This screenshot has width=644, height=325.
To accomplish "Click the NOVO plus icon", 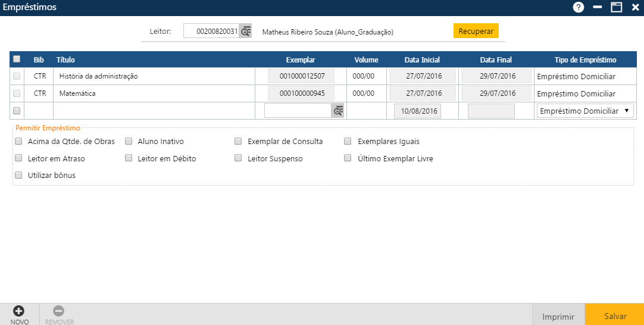I will 19,311.
